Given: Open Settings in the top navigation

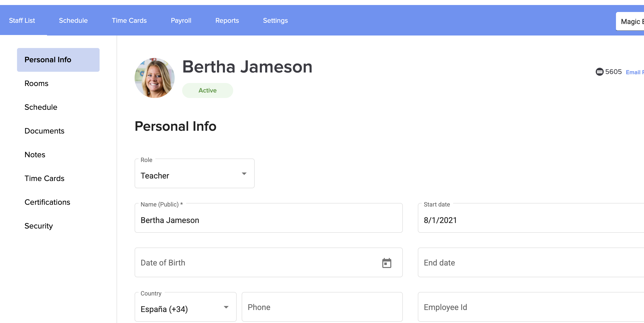Looking at the screenshot, I should pos(275,20).
